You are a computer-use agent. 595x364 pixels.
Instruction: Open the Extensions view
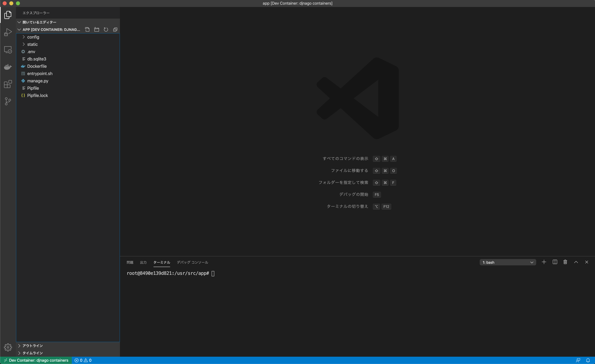click(8, 84)
